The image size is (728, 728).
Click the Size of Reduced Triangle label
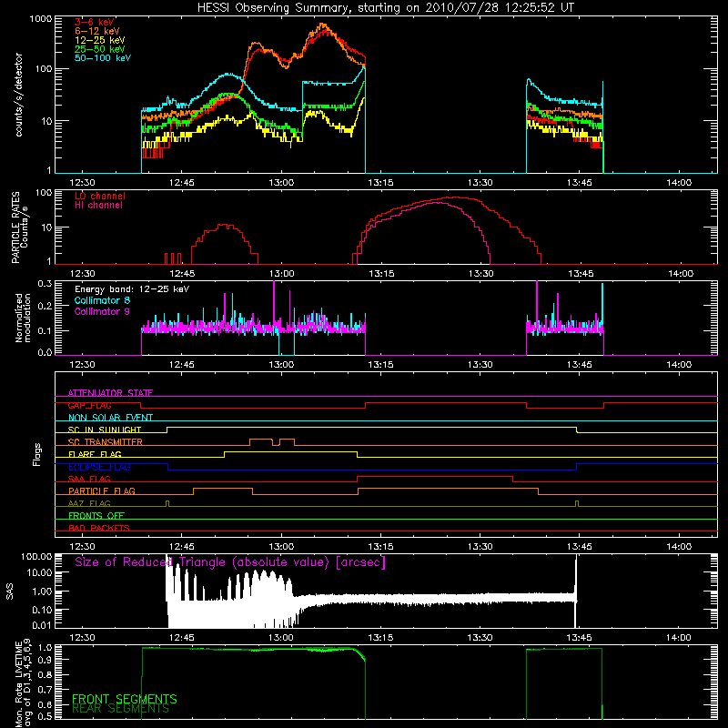[x=230, y=562]
